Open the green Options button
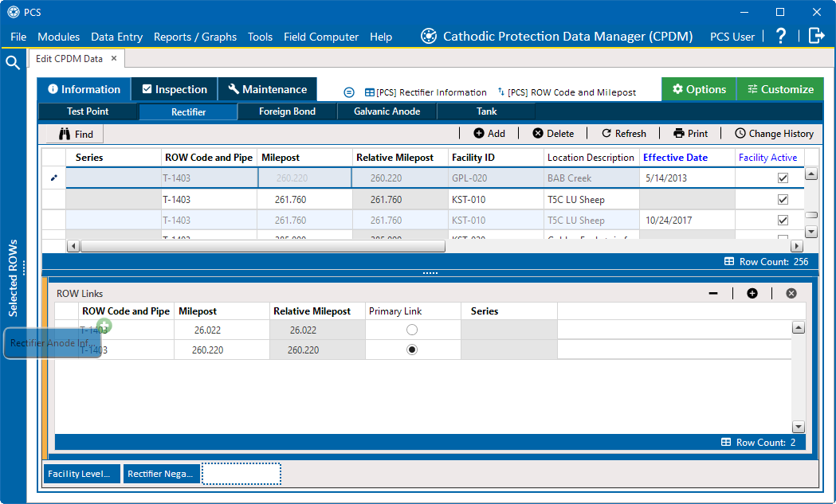The image size is (836, 504). point(699,89)
